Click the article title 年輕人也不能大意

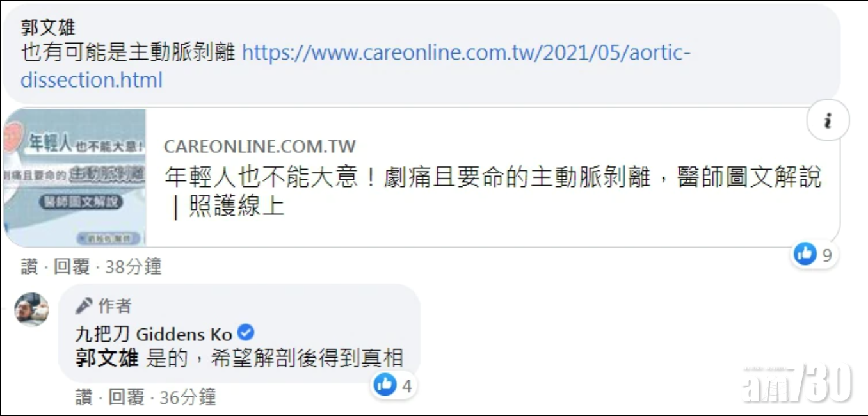(x=492, y=191)
